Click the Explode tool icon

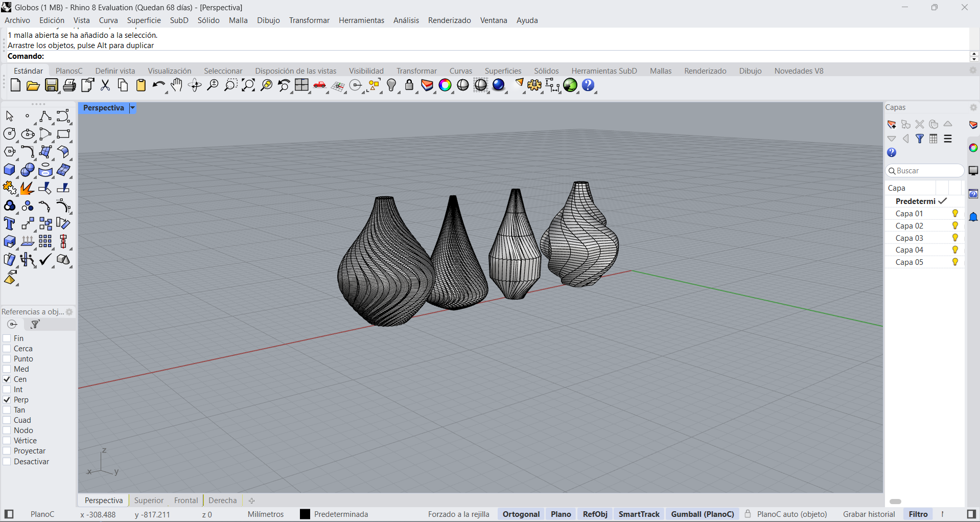coord(27,188)
